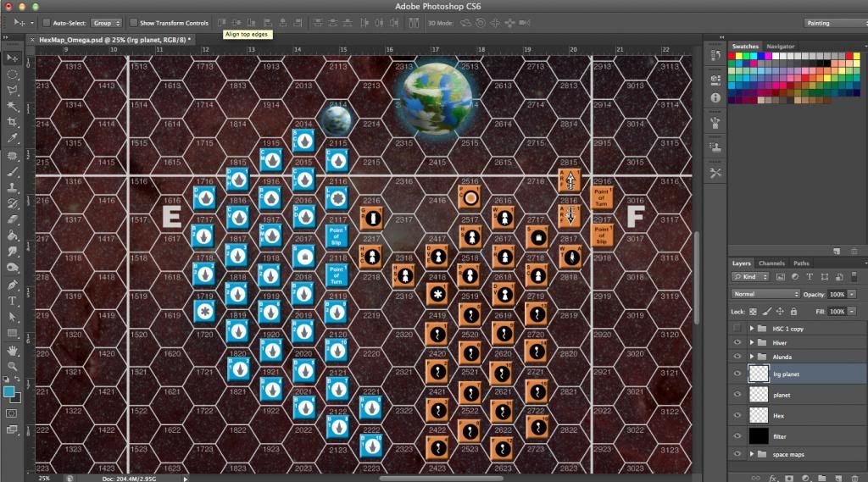Viewport: 868px width, 482px height.
Task: Expand the HSC 1 copy group
Action: click(752, 328)
